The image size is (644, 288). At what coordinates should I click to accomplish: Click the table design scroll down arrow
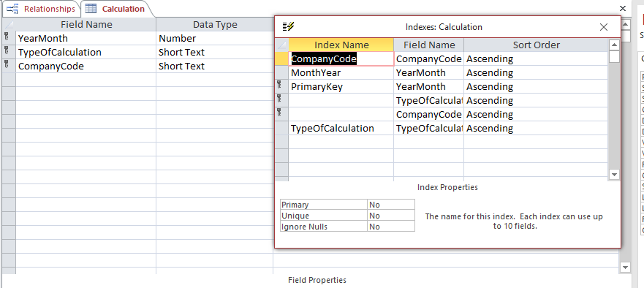pyautogui.click(x=625, y=268)
